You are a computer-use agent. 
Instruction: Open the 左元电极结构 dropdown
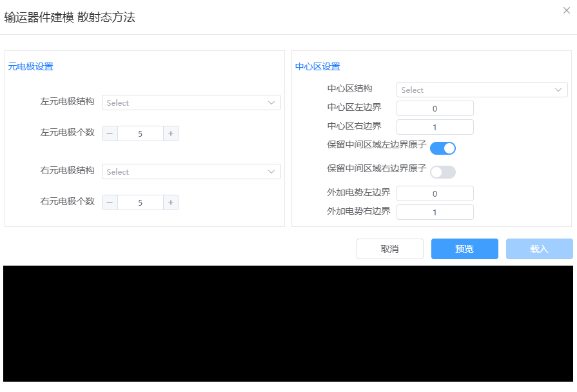coord(191,103)
